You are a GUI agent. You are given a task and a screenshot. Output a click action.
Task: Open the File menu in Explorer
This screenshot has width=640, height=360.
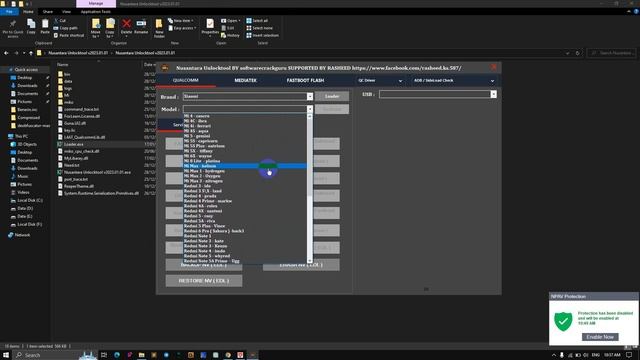coord(9,12)
